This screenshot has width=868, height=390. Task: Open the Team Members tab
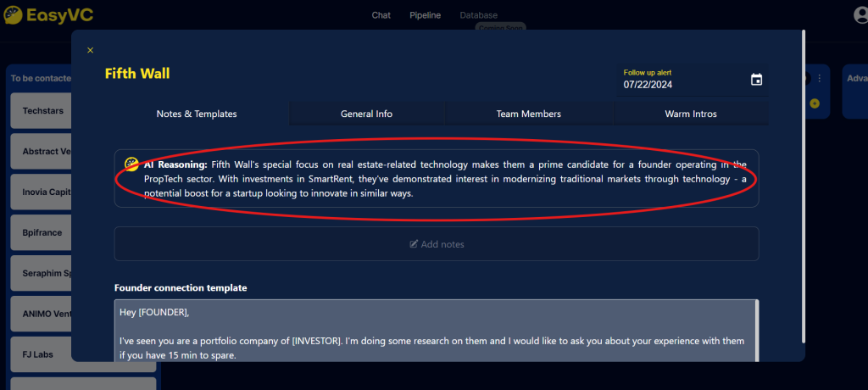click(528, 114)
